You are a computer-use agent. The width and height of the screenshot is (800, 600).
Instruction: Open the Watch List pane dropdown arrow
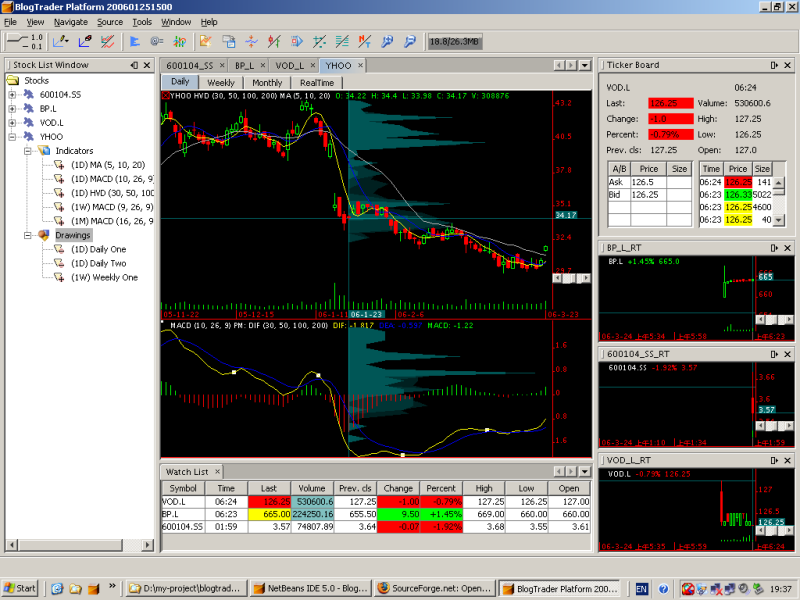585,472
